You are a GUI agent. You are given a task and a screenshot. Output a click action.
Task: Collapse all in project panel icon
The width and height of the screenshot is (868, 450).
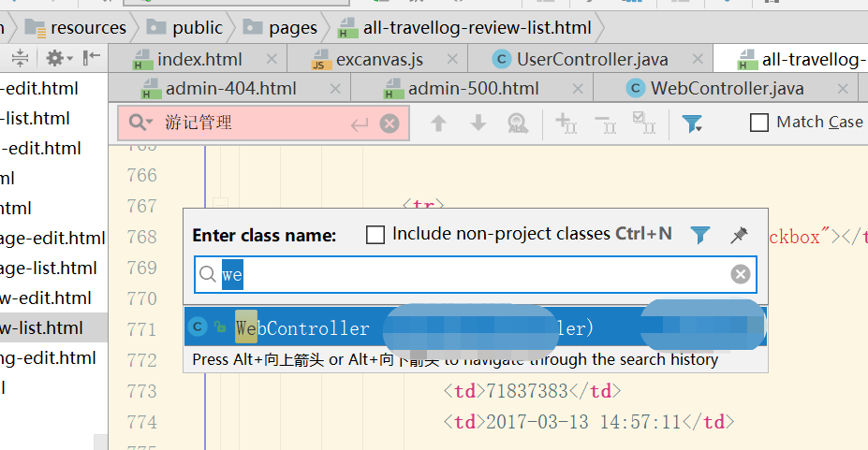20,57
